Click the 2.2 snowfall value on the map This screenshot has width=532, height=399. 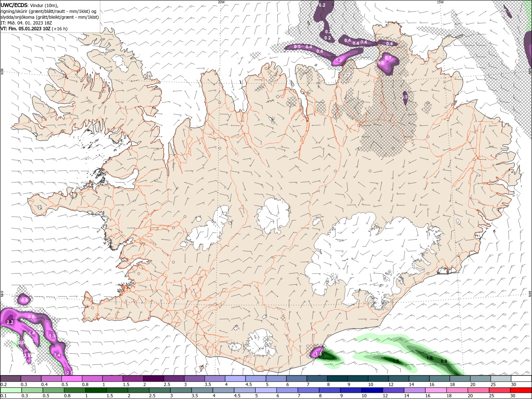point(10,322)
